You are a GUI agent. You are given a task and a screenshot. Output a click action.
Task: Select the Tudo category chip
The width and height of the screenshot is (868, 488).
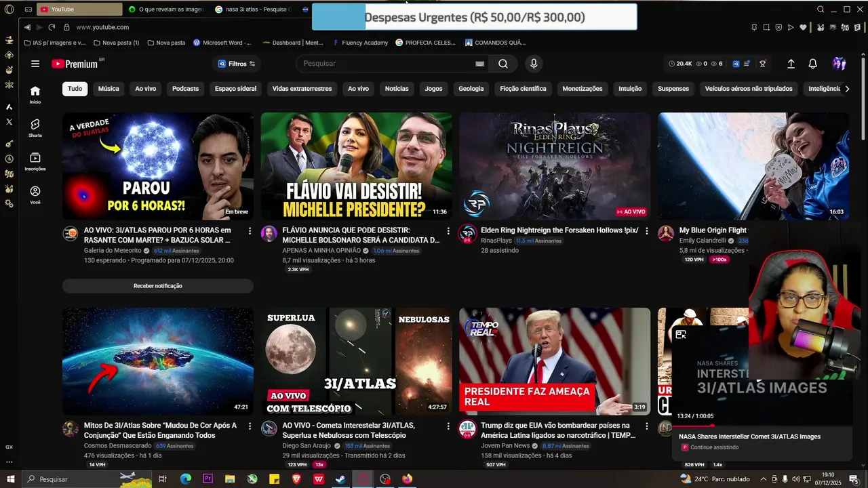tap(75, 89)
